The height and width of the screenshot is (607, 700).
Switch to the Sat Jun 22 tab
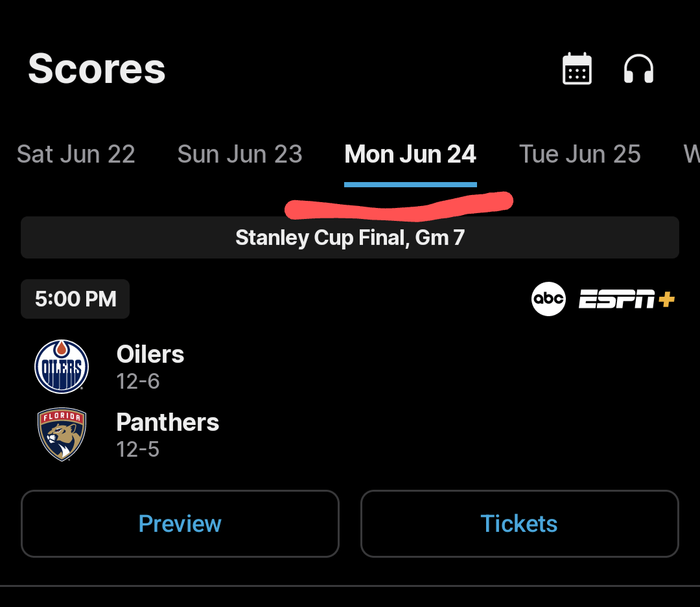76,155
